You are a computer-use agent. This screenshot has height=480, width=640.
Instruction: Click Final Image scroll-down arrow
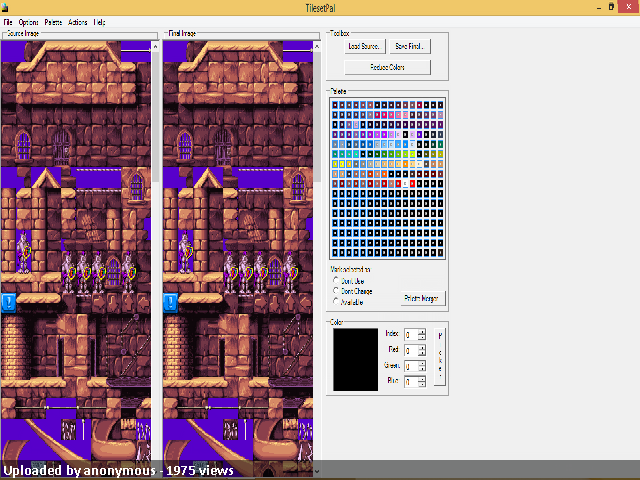317,471
